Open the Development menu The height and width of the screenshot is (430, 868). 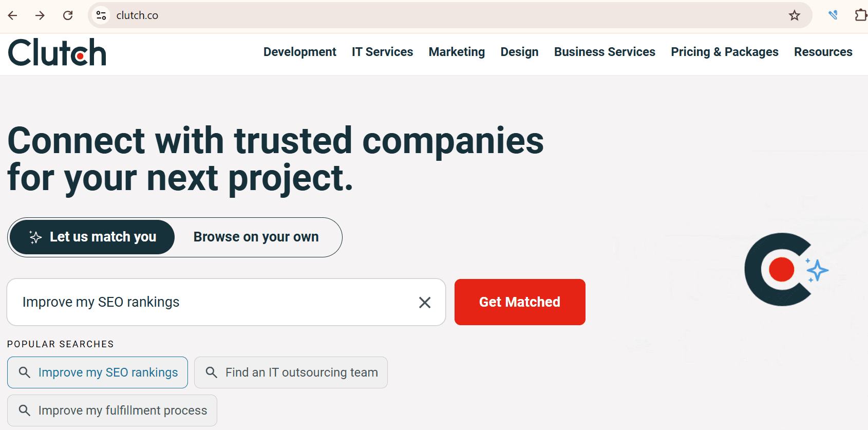click(300, 52)
